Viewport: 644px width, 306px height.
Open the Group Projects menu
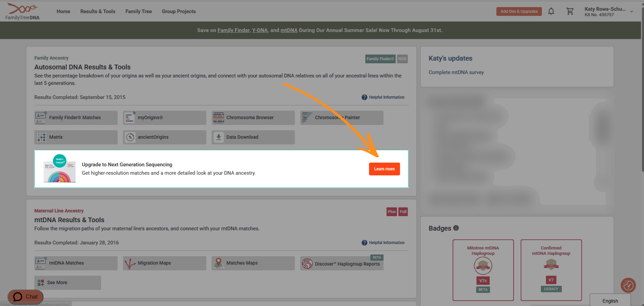pos(179,11)
